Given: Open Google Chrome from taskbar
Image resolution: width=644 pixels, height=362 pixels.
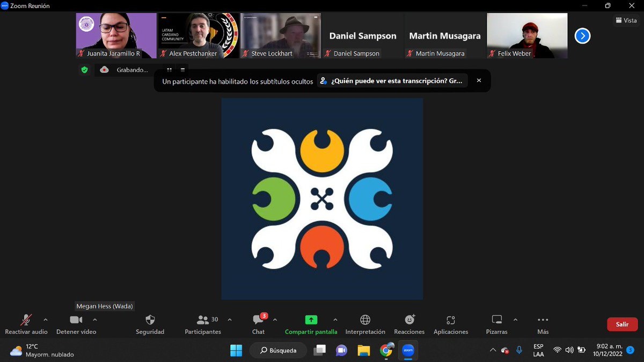Looking at the screenshot, I should 386,351.
